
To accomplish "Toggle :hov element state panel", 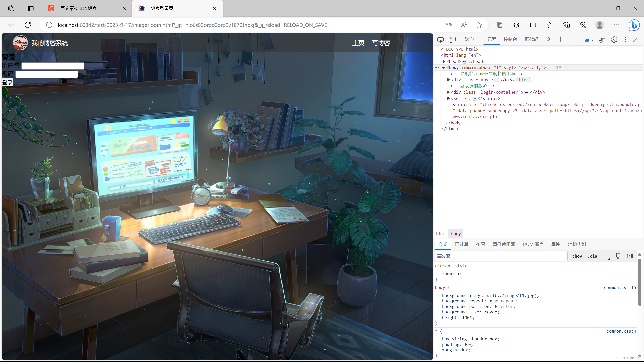I will (x=577, y=256).
